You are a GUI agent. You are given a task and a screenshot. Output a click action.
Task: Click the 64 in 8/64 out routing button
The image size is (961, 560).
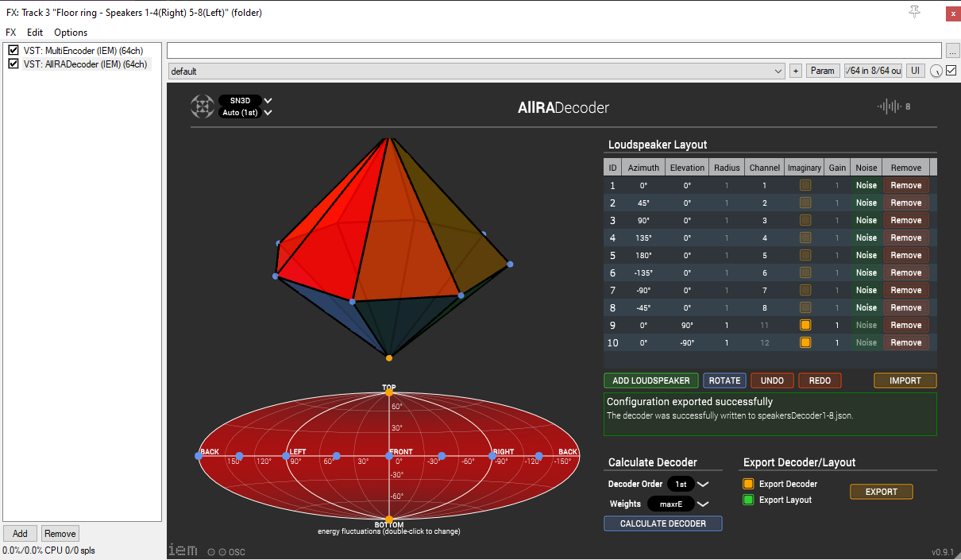pyautogui.click(x=874, y=71)
